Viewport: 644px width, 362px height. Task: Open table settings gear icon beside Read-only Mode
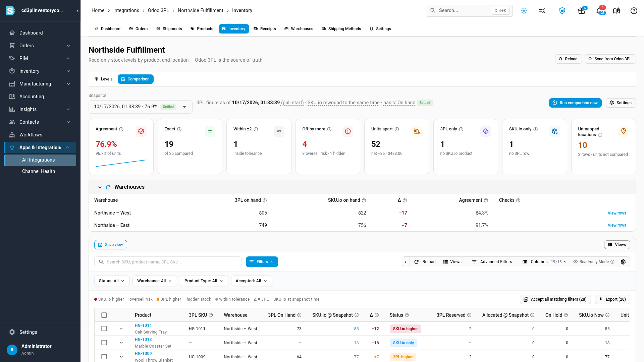[623, 262]
